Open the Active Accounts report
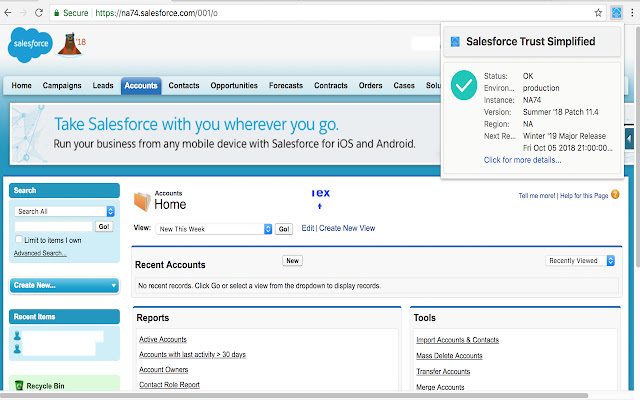Screen dimensions: 640x400 point(162,339)
